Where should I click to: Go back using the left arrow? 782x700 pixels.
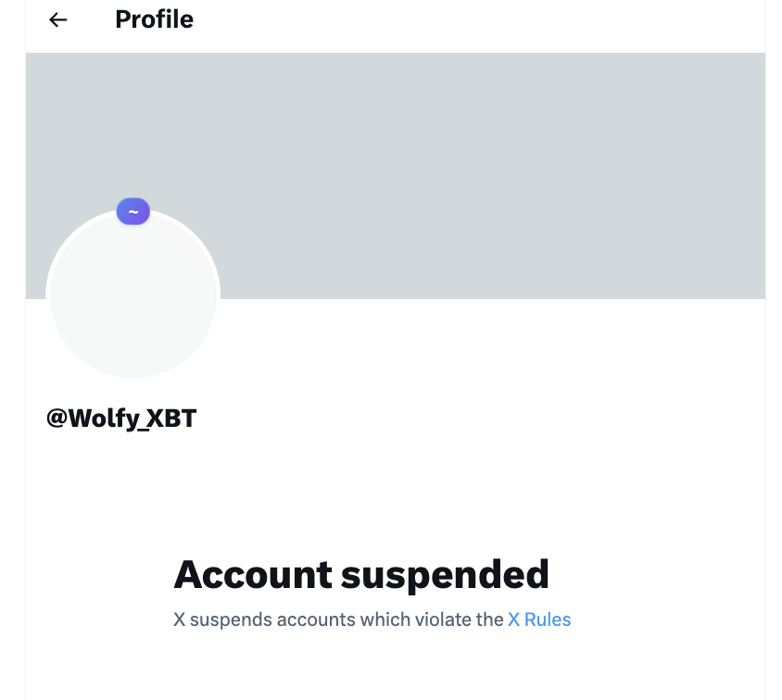pyautogui.click(x=57, y=20)
